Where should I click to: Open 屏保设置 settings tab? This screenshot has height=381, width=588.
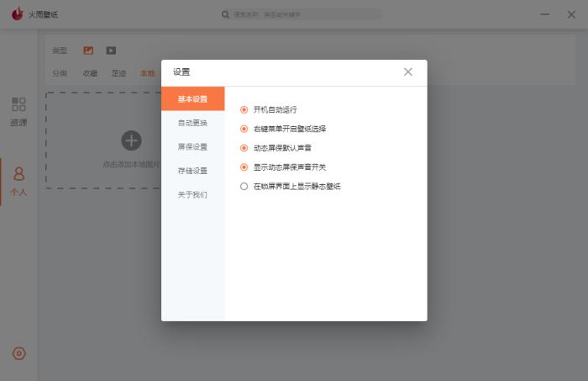192,147
